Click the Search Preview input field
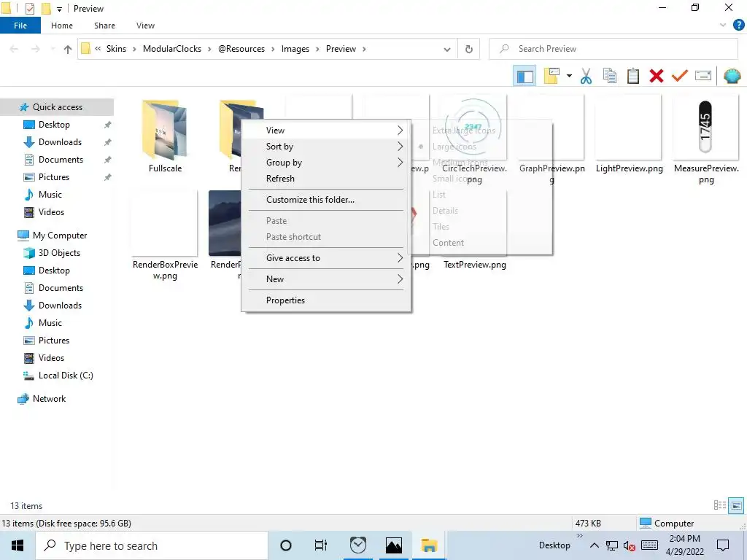This screenshot has height=560, width=747. [614, 49]
